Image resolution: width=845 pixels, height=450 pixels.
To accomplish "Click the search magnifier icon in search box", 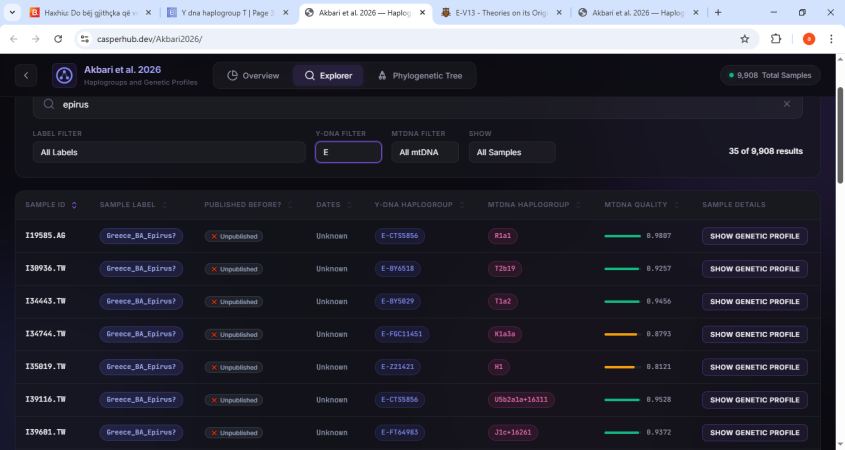I will (49, 104).
